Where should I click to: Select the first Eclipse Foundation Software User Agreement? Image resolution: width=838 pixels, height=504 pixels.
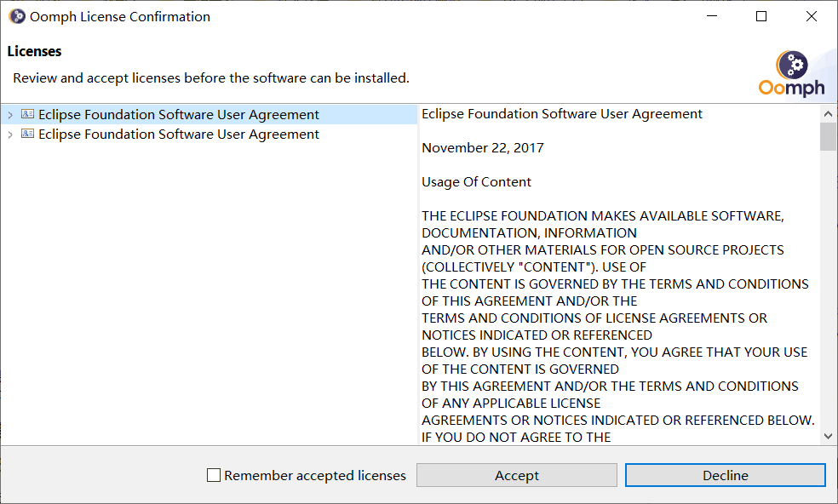coord(179,114)
